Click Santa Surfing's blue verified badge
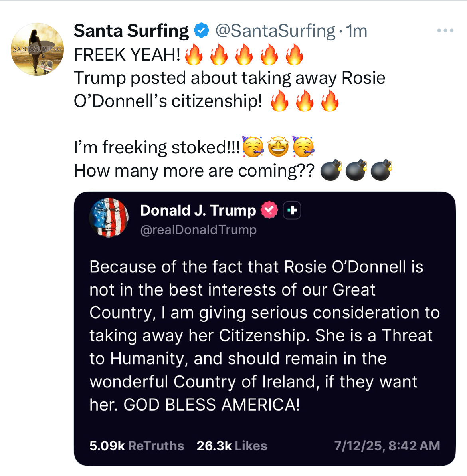The height and width of the screenshot is (476, 467). tap(201, 30)
